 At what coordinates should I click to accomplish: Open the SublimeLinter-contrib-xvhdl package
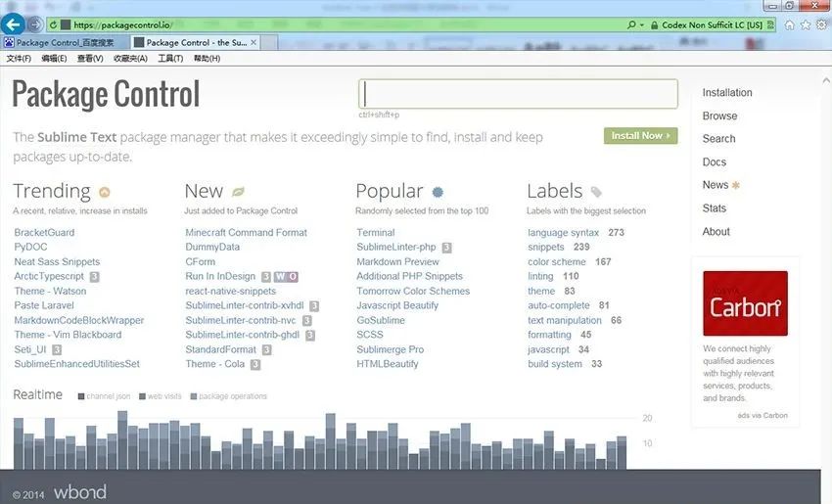point(245,305)
